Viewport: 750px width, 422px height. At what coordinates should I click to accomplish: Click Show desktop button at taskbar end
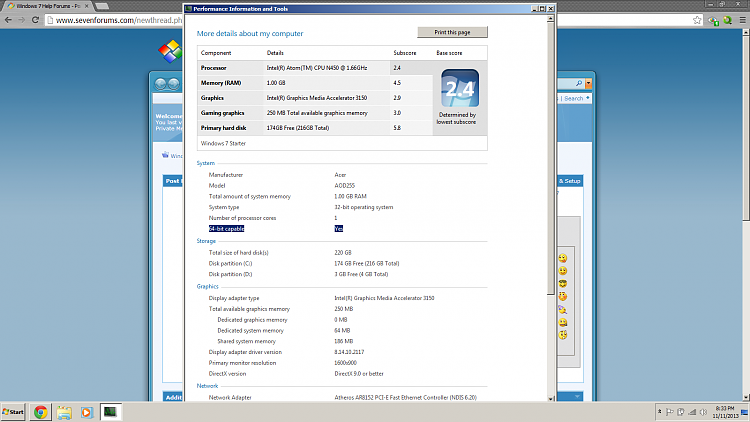[x=745, y=412]
